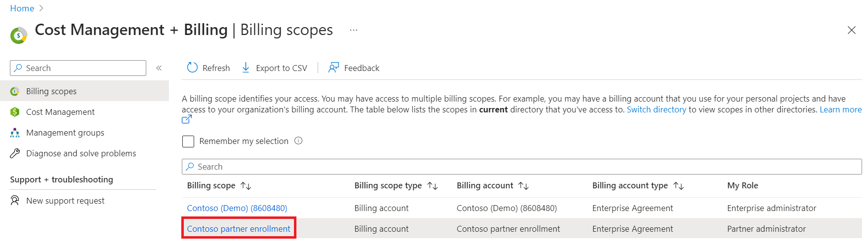Open the ellipsis more options menu
This screenshot has height=248, width=868.
(354, 30)
